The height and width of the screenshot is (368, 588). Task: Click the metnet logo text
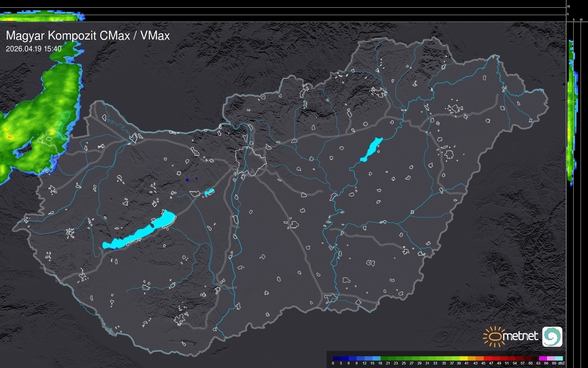[520, 336]
